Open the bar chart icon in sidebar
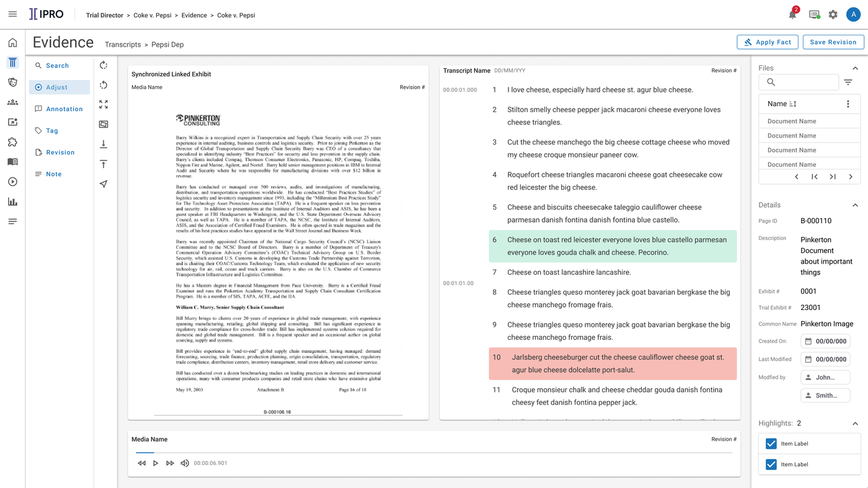The image size is (868, 488). pos(12,202)
